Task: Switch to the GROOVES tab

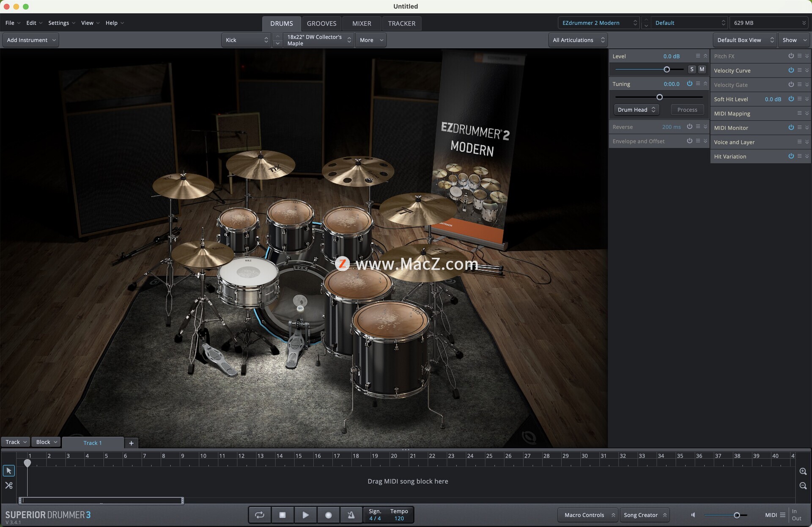Action: (x=321, y=23)
